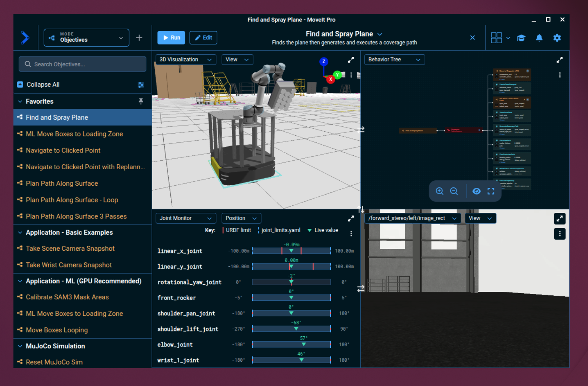Add a new objective with plus icon

point(139,37)
